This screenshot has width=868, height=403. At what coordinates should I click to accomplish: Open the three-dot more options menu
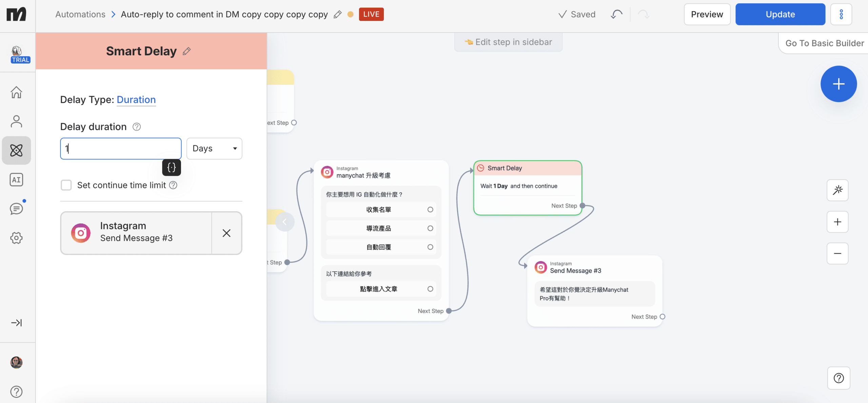841,14
